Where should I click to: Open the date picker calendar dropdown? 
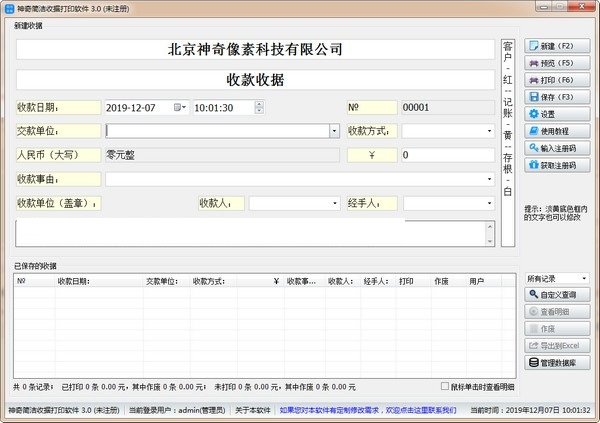click(x=180, y=108)
